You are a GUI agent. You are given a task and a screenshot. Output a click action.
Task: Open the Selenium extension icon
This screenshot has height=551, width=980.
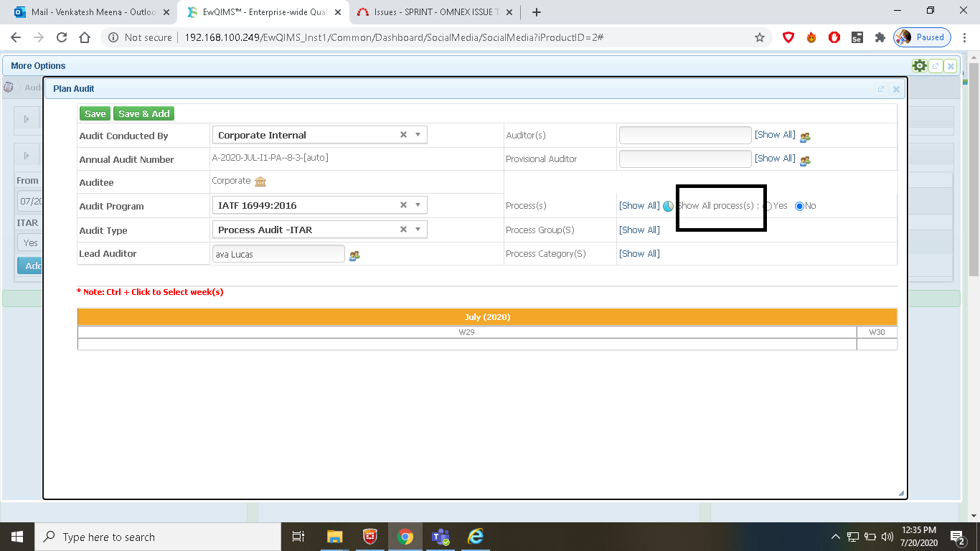(x=857, y=37)
